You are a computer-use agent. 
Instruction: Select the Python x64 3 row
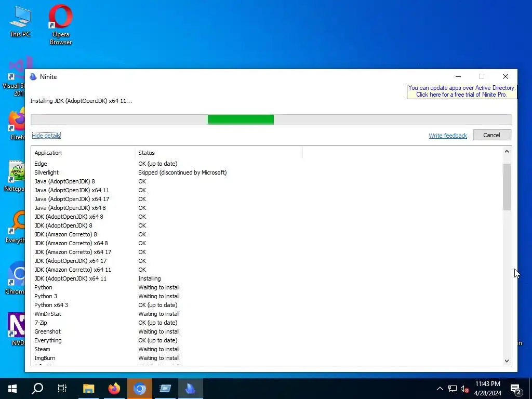click(x=267, y=304)
